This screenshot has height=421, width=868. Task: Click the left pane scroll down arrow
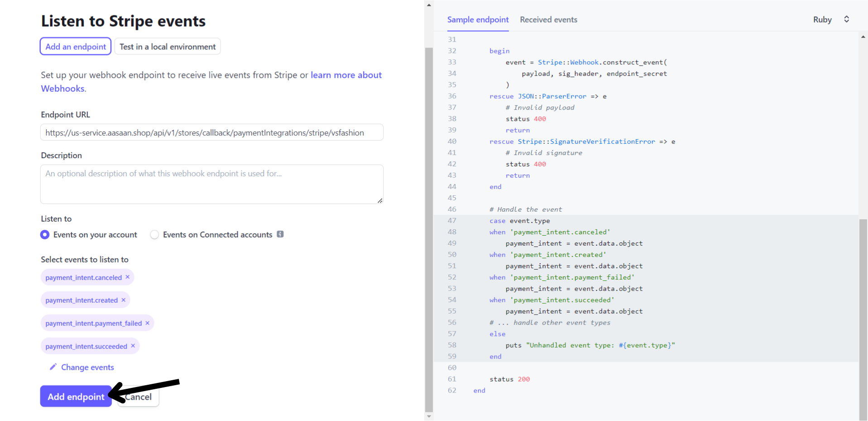tap(429, 416)
